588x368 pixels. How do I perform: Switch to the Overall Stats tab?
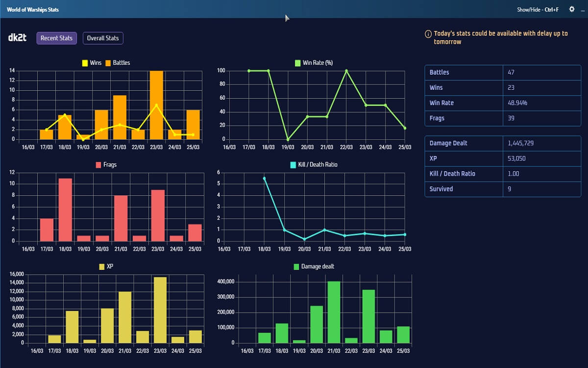tap(103, 38)
